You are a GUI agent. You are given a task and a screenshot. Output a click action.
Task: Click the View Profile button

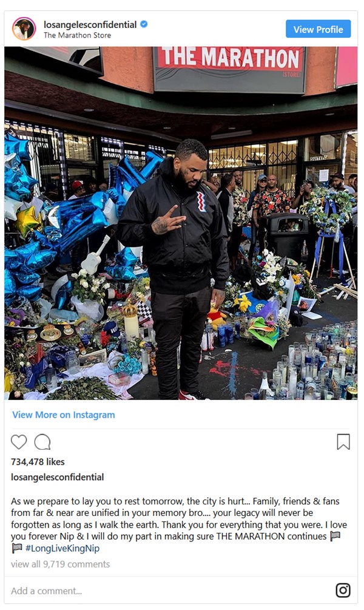pyautogui.click(x=318, y=29)
